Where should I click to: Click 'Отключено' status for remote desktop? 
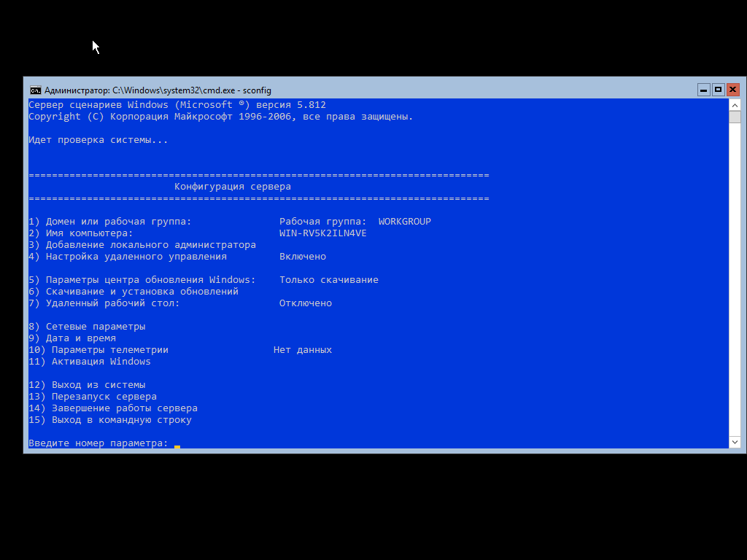click(306, 303)
